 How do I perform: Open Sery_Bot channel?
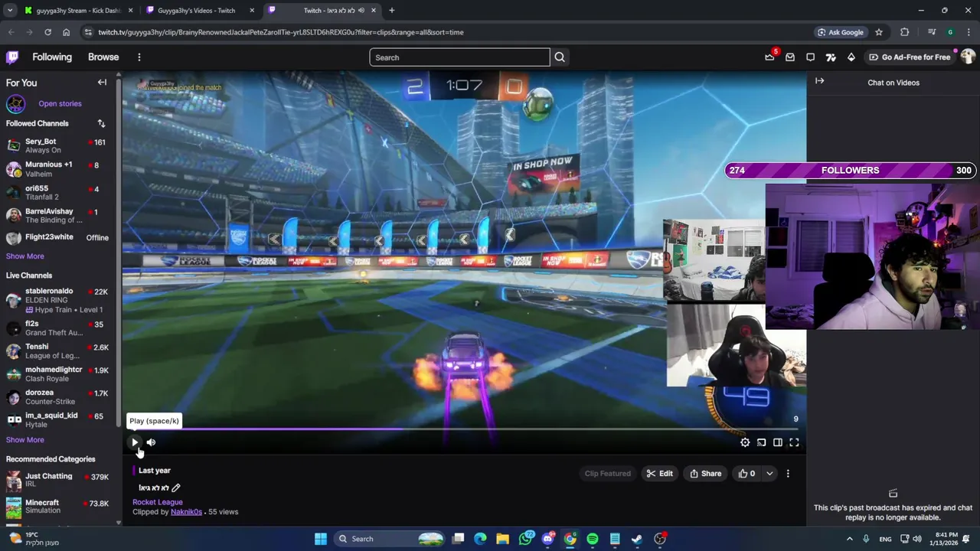coord(57,146)
